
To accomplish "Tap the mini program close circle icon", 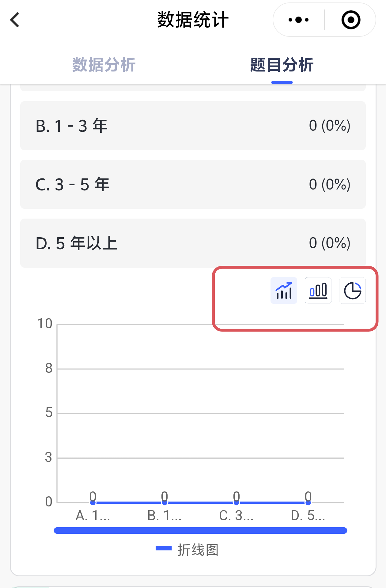I will (351, 20).
